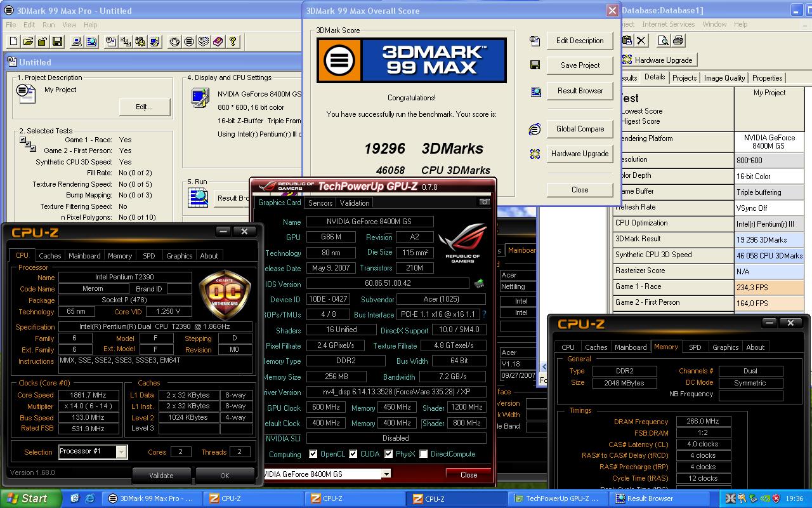
Task: Click the yellow question mark icon
Action: (233, 42)
